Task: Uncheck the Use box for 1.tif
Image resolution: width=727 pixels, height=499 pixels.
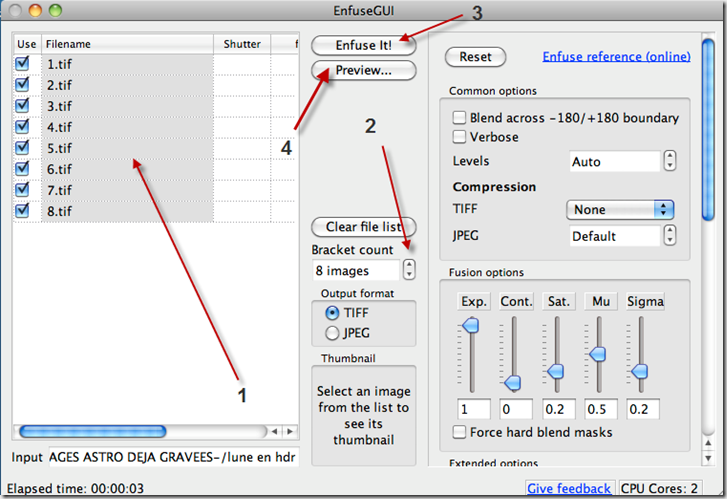Action: pos(22,64)
